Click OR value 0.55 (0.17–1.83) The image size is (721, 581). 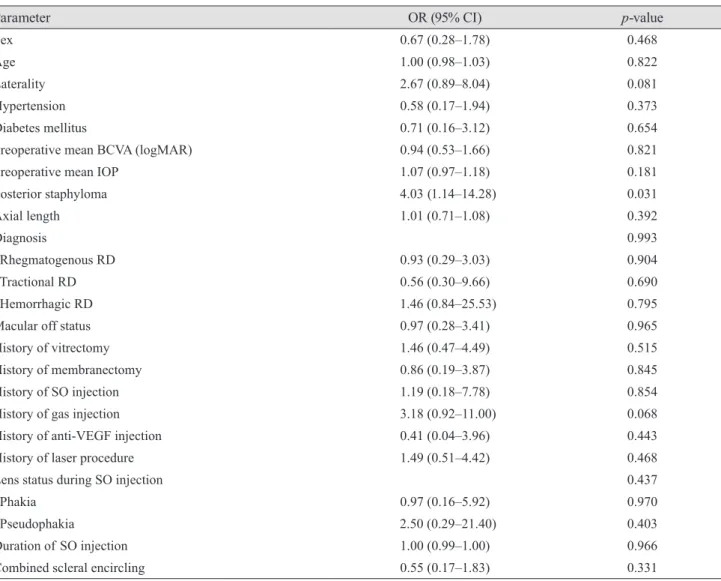(x=445, y=568)
